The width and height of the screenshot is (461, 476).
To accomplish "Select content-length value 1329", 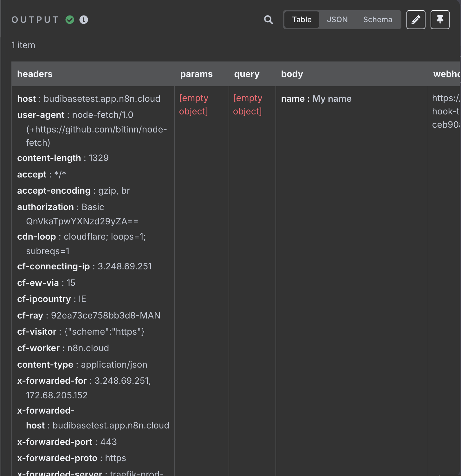I will pos(99,158).
